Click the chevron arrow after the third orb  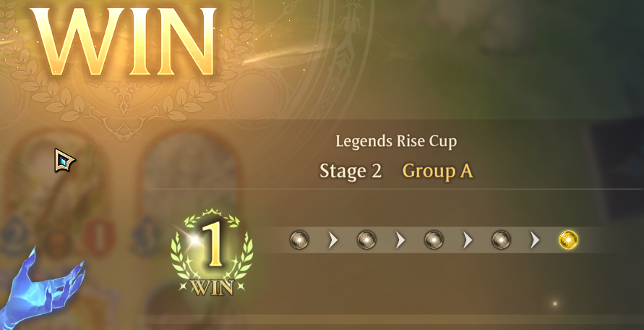468,240
